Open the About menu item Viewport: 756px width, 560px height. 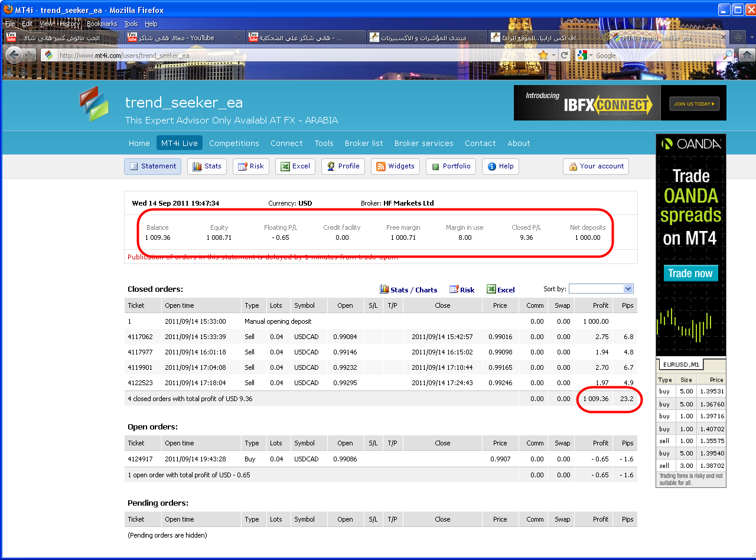point(519,143)
